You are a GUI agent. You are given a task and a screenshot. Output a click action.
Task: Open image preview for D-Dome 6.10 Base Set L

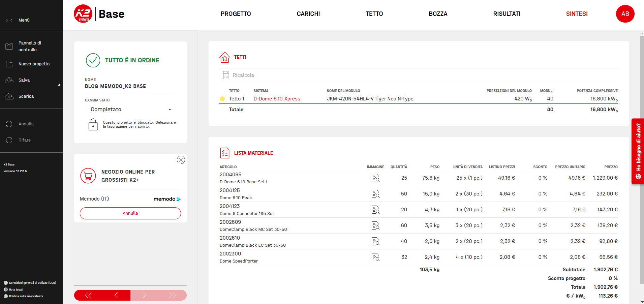[375, 178]
